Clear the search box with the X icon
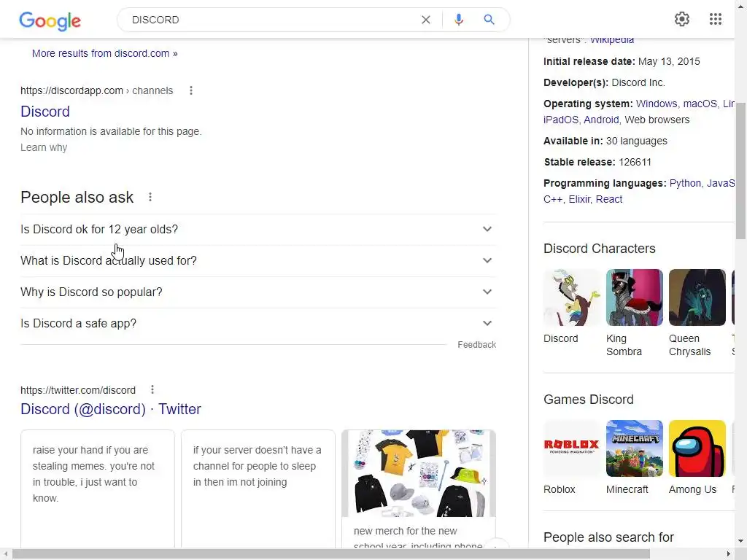 pos(426,20)
